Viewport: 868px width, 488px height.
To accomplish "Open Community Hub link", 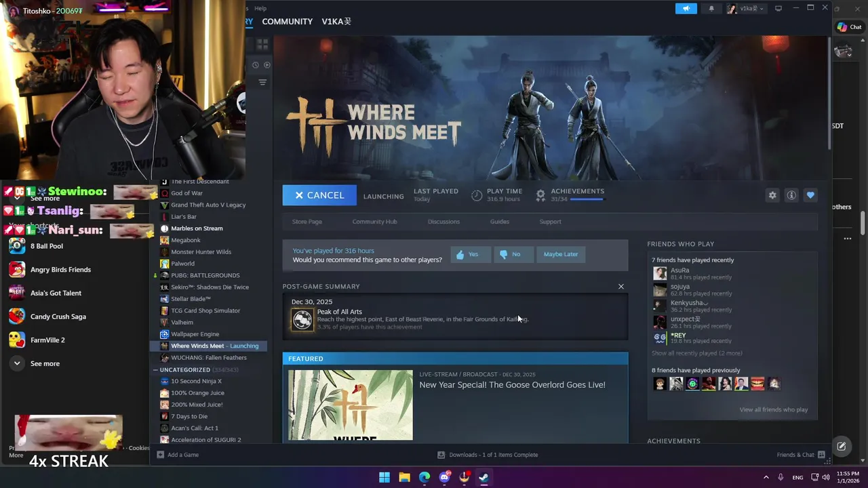I will coord(374,222).
